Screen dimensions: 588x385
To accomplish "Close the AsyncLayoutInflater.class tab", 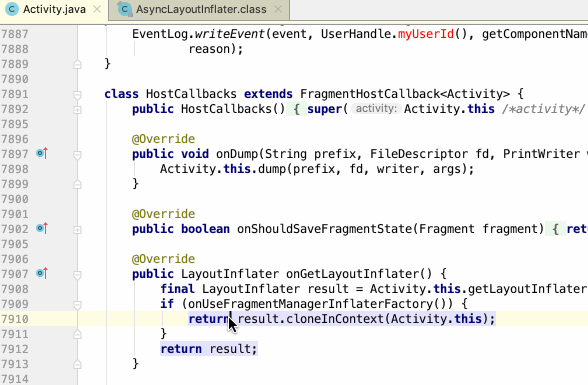I will pos(278,9).
